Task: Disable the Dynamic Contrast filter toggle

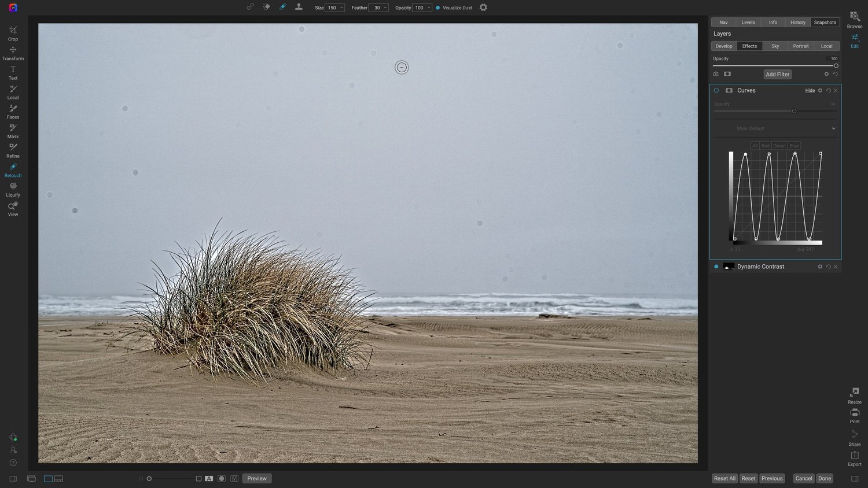Action: click(x=716, y=267)
